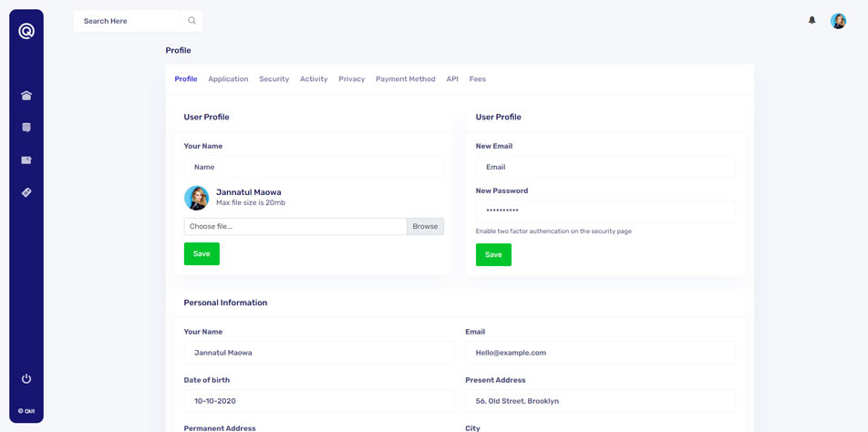This screenshot has width=868, height=432.
Task: Save the new email and password
Action: coord(493,254)
